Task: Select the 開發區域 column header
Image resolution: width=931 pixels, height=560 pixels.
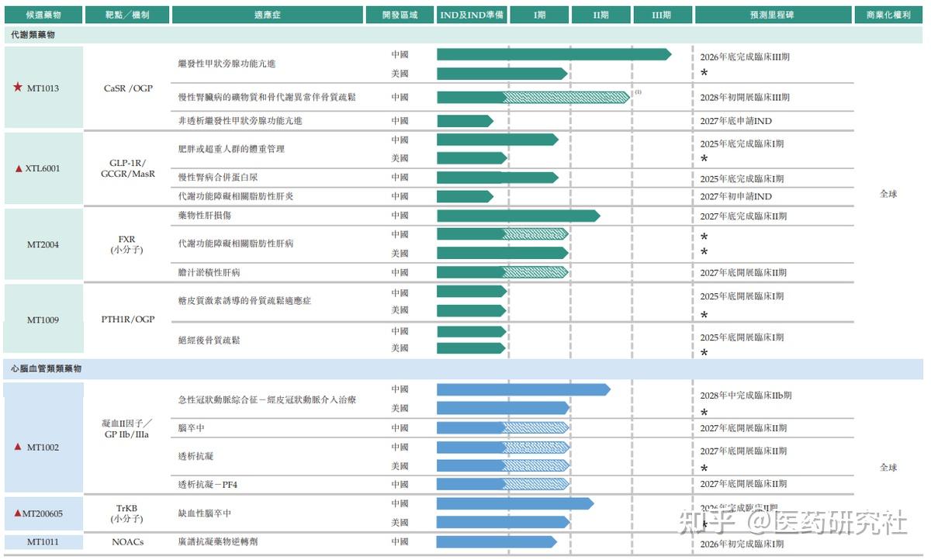Action: point(399,13)
